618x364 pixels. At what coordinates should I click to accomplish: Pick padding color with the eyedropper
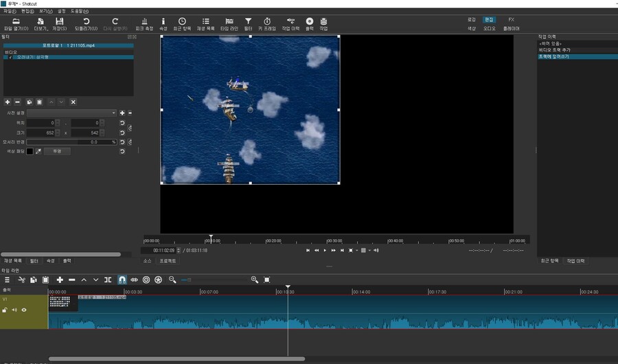(x=38, y=151)
